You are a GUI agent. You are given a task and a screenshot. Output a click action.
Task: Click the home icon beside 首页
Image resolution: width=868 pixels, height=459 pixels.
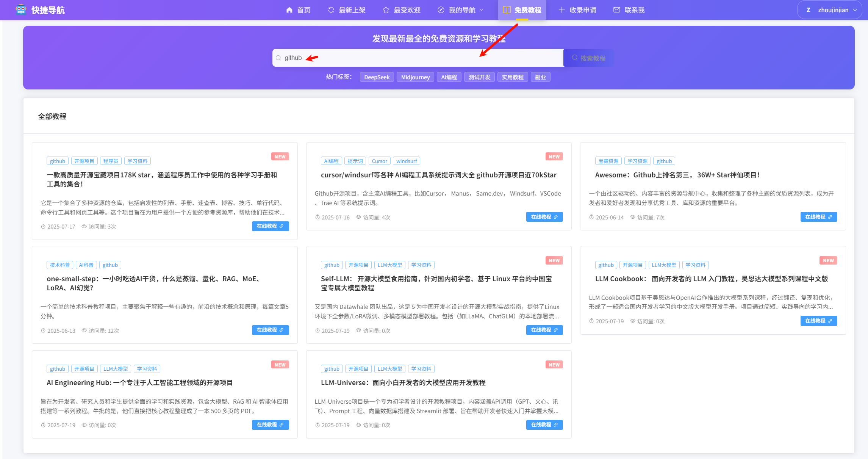click(x=289, y=10)
